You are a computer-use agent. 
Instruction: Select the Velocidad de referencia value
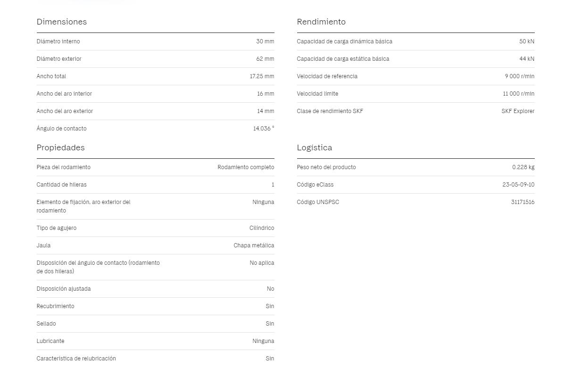pos(520,76)
